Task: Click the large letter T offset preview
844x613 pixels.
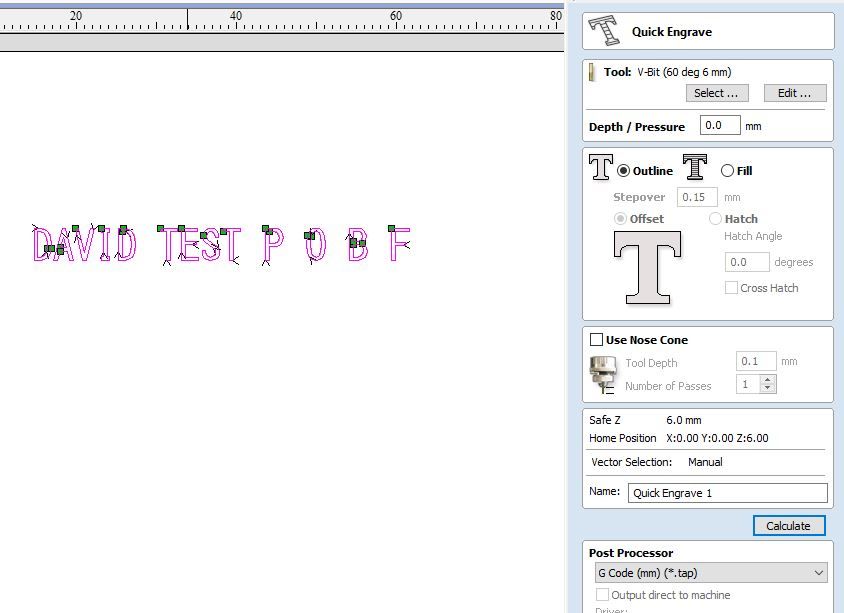Action: tap(646, 267)
